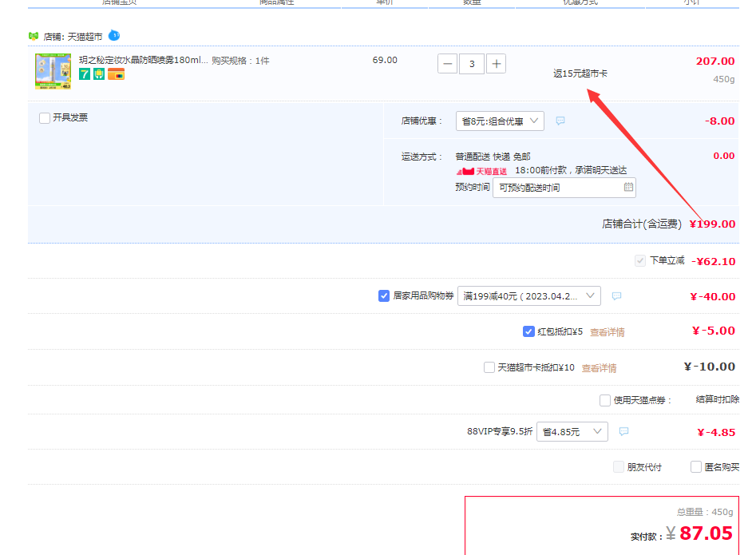Click the 天猫直送 delivery logo
Screen dimensions: 756x555
pos(481,171)
